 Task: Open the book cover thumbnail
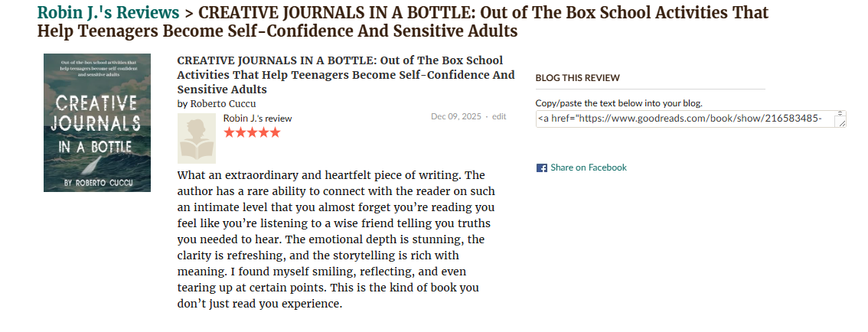(97, 122)
